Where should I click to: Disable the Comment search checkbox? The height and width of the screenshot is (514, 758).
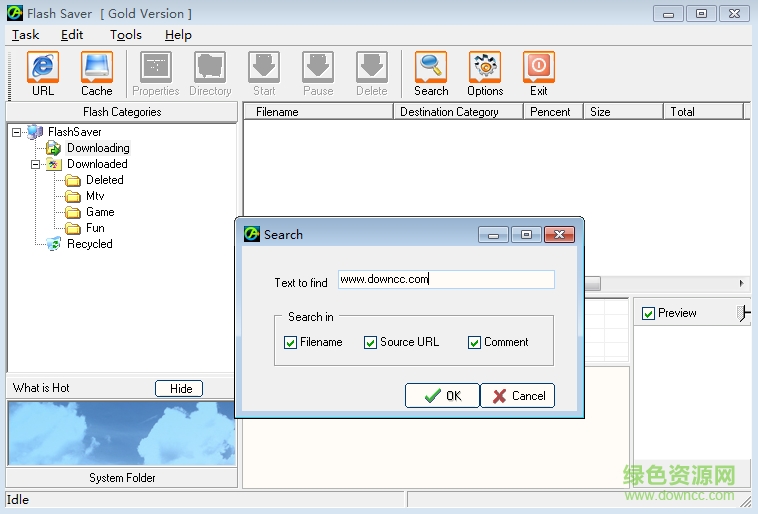[475, 342]
